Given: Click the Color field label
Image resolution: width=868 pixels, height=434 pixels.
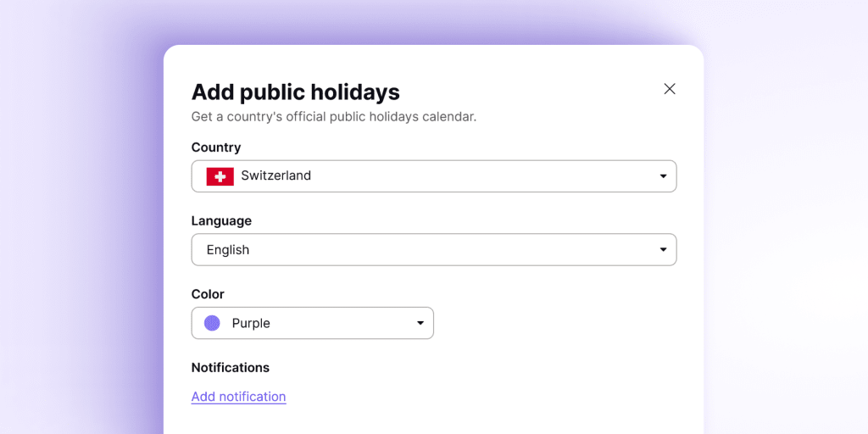Looking at the screenshot, I should pyautogui.click(x=208, y=294).
